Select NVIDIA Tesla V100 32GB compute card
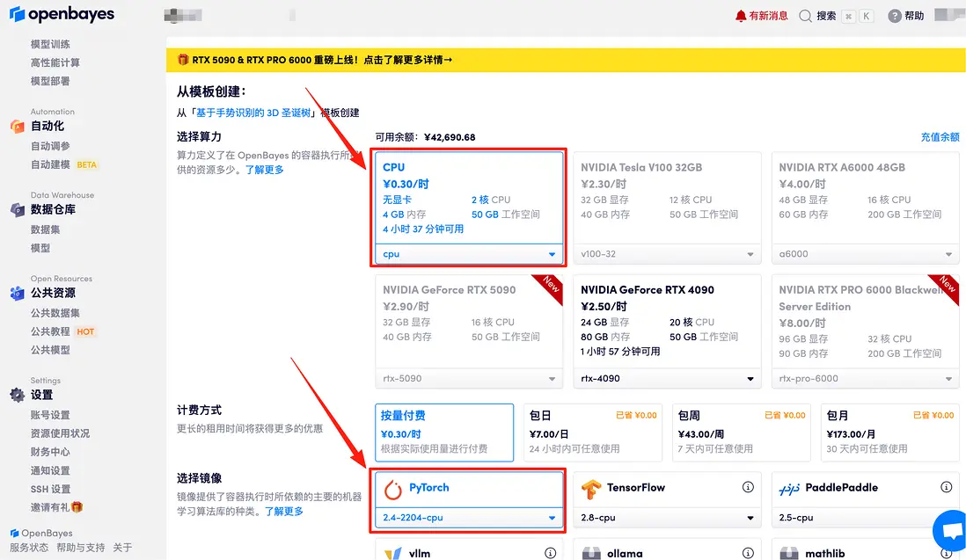This screenshot has height=560, width=966. [667, 208]
